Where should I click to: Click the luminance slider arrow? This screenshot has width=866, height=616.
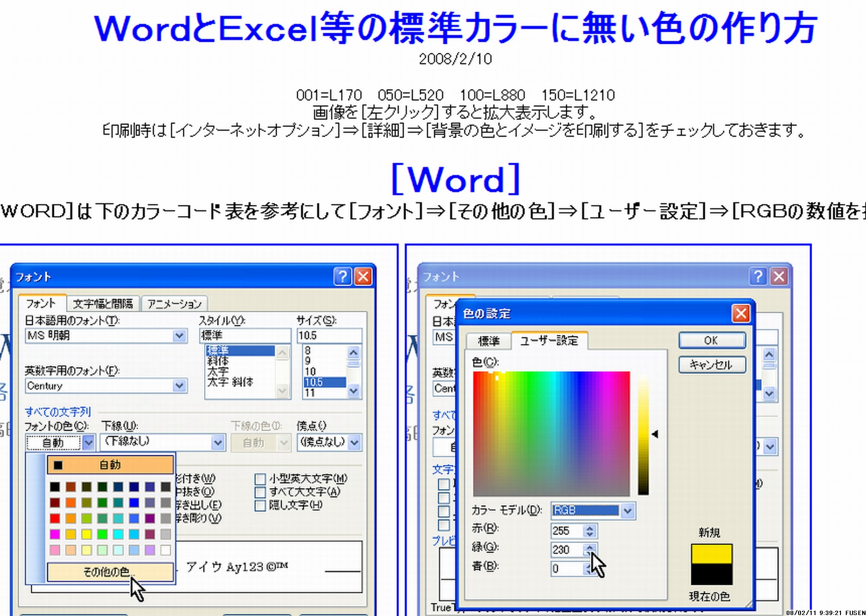click(655, 434)
